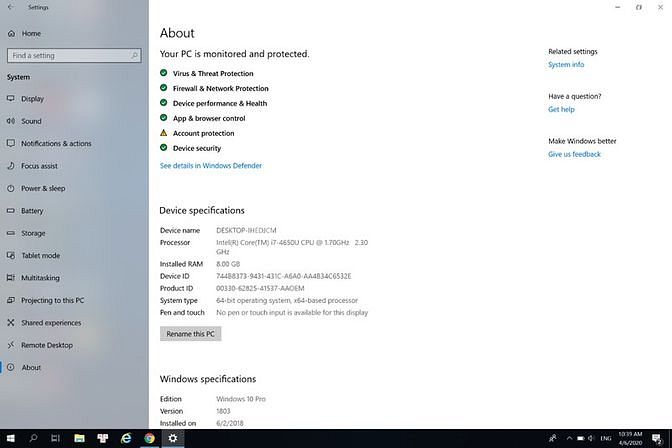
Task: Open File Explorer from the taskbar
Action: click(x=79, y=438)
